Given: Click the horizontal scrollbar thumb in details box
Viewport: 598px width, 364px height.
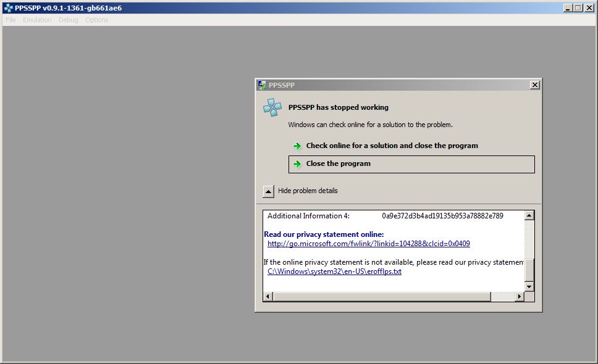Looking at the screenshot, I should point(381,297).
